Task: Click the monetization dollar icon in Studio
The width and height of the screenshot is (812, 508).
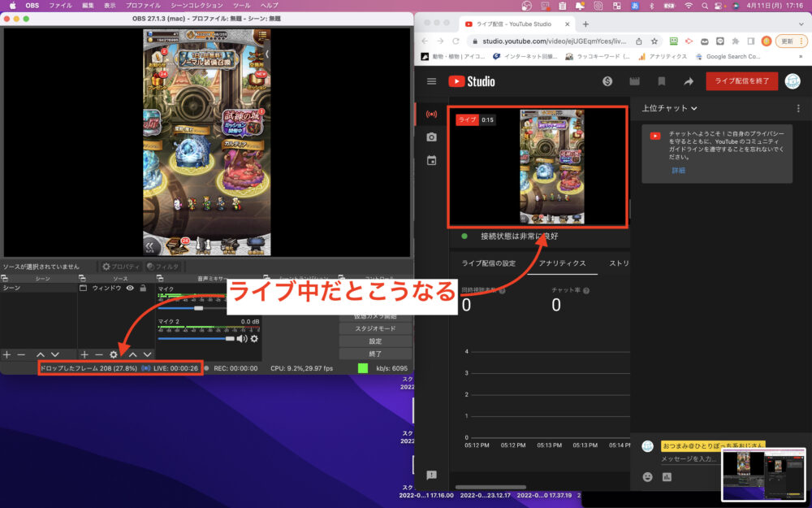Action: coord(607,81)
